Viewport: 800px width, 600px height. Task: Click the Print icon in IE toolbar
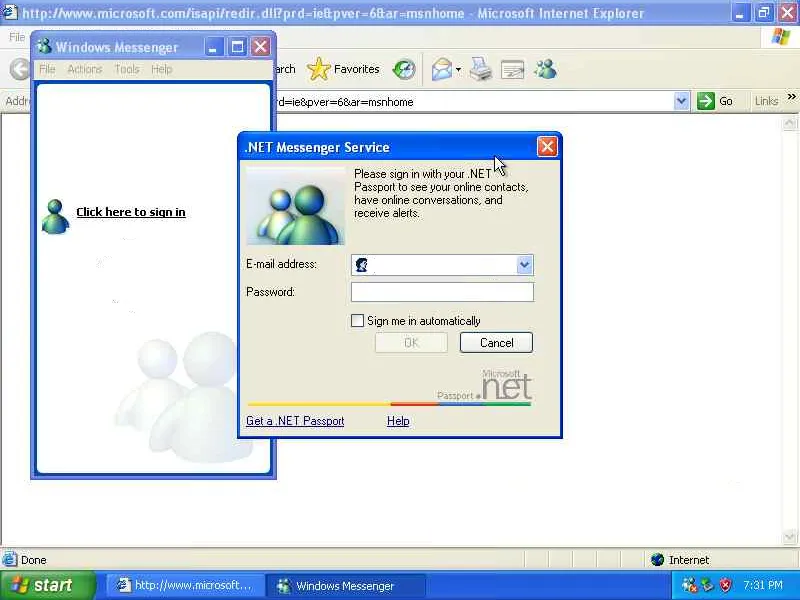481,69
